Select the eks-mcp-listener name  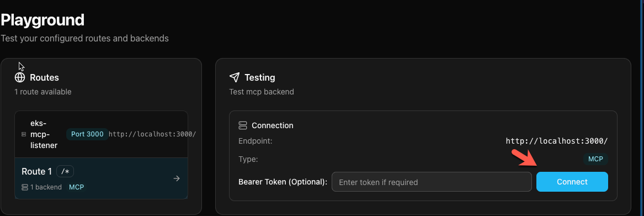coord(44,134)
